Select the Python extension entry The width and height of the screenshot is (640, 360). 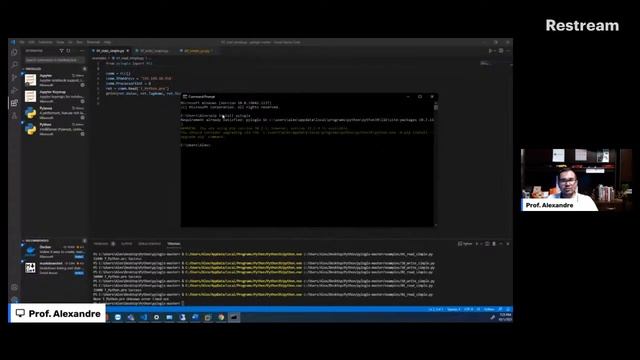[x=54, y=129]
